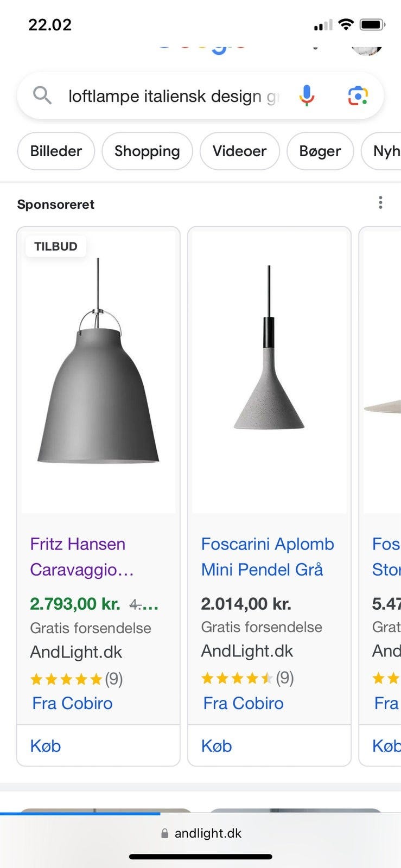Screen dimensions: 401x868
Task: Tap the grey Caravaggio pendant lamp image
Action: (x=98, y=380)
